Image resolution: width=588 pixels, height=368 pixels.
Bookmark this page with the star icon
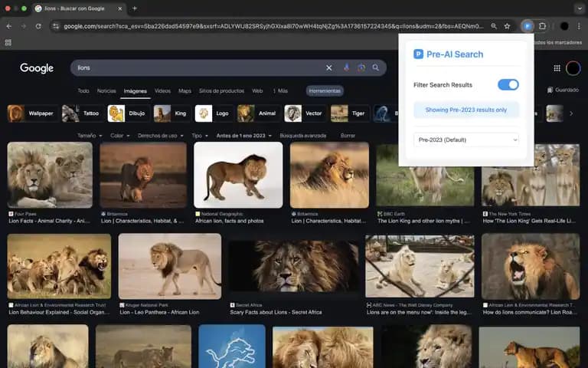(x=507, y=26)
